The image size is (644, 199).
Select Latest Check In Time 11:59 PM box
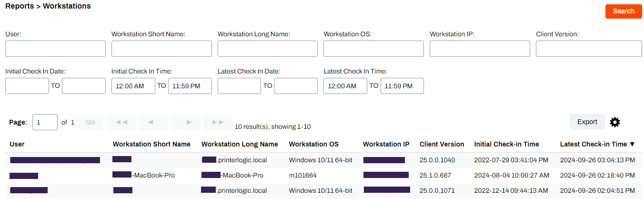coord(402,86)
